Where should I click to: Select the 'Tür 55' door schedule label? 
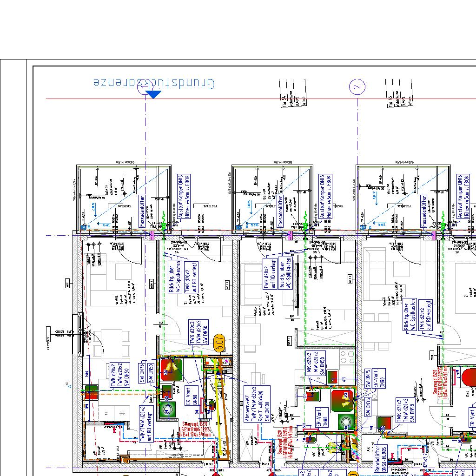[x=390, y=101]
